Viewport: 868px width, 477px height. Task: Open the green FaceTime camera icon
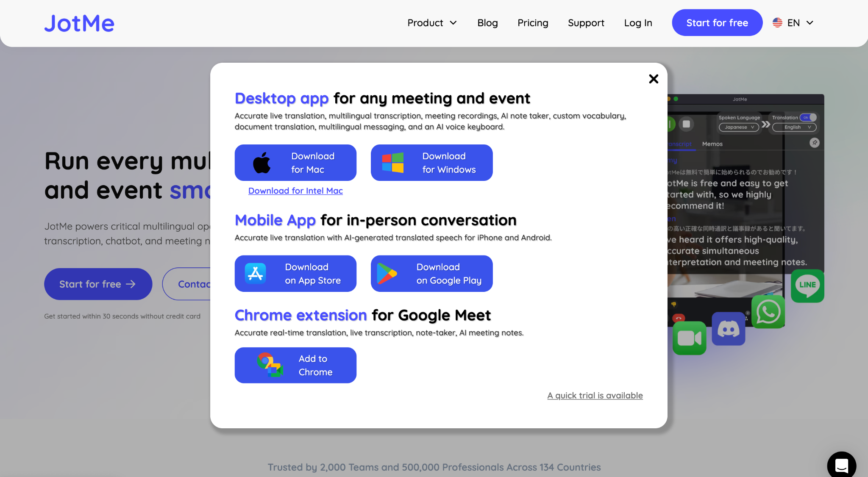point(690,338)
